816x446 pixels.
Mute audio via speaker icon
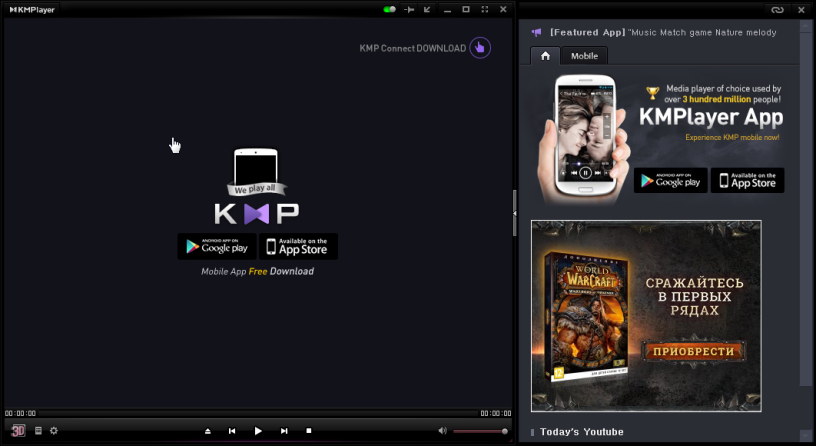click(x=442, y=430)
